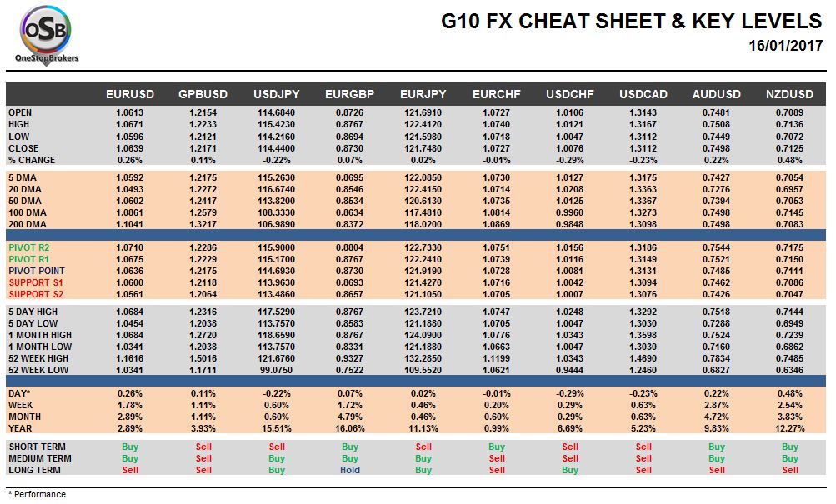The width and height of the screenshot is (836, 504).
Task: Click the report date 16/01/2017
Action: [x=785, y=46]
